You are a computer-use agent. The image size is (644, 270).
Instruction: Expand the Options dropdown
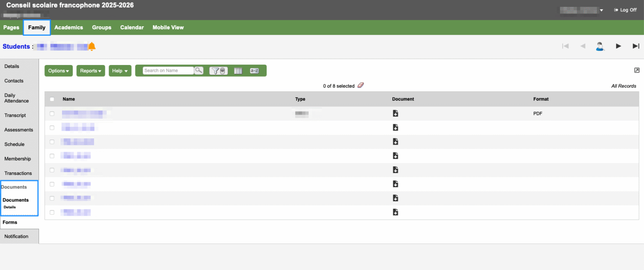59,71
